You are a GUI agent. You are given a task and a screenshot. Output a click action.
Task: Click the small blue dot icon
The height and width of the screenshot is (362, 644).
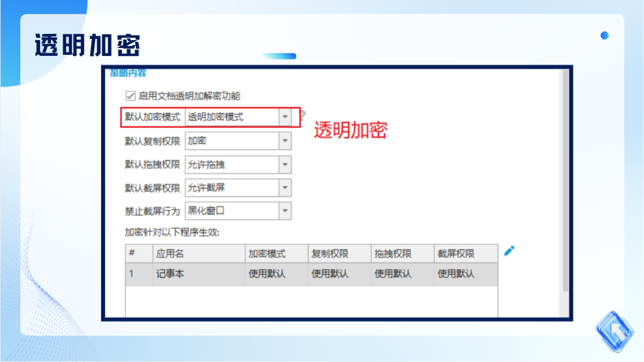[604, 36]
